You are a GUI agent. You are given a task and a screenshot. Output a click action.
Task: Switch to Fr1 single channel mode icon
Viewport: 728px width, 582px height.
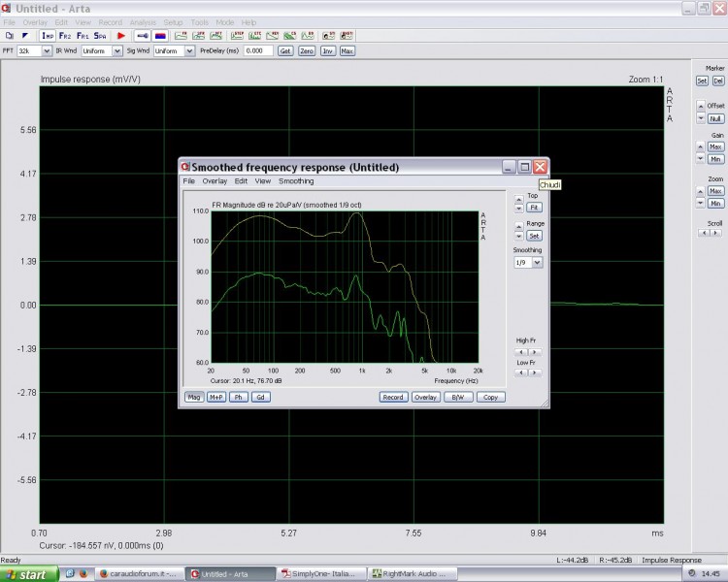click(83, 36)
